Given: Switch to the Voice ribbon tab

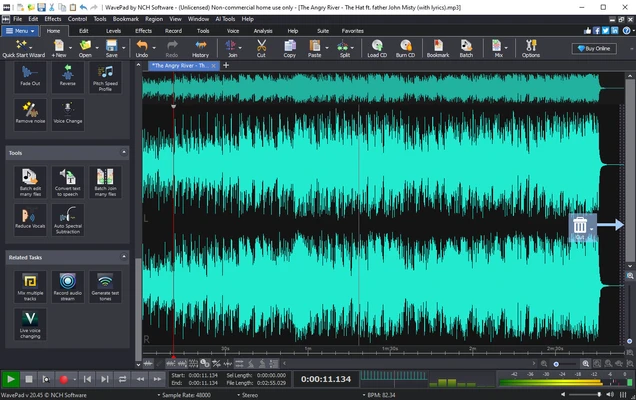Looking at the screenshot, I should [233, 31].
